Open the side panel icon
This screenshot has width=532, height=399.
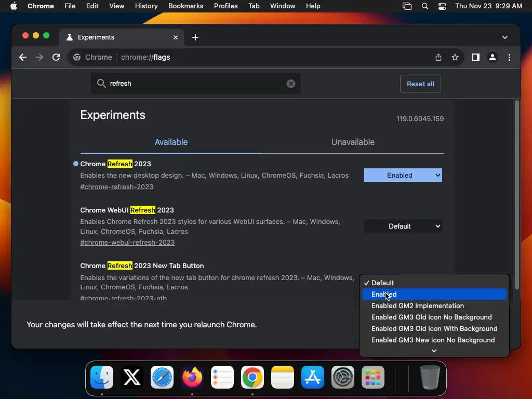click(476, 57)
